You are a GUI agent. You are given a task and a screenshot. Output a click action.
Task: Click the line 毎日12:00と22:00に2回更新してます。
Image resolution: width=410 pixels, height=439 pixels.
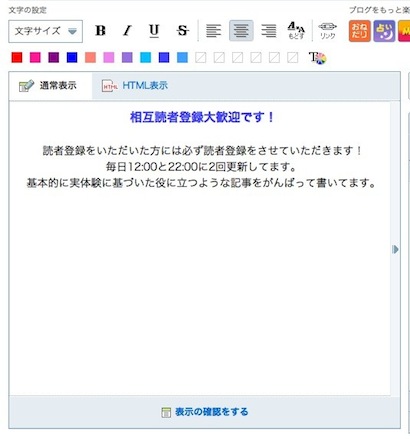coord(201,167)
